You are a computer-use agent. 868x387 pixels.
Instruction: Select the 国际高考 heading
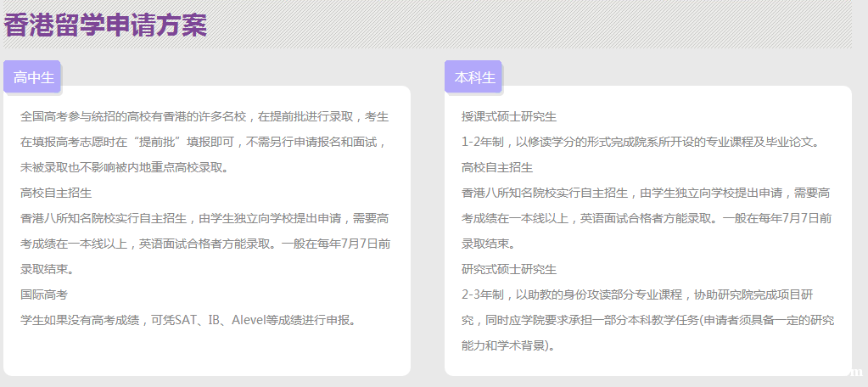point(44,294)
